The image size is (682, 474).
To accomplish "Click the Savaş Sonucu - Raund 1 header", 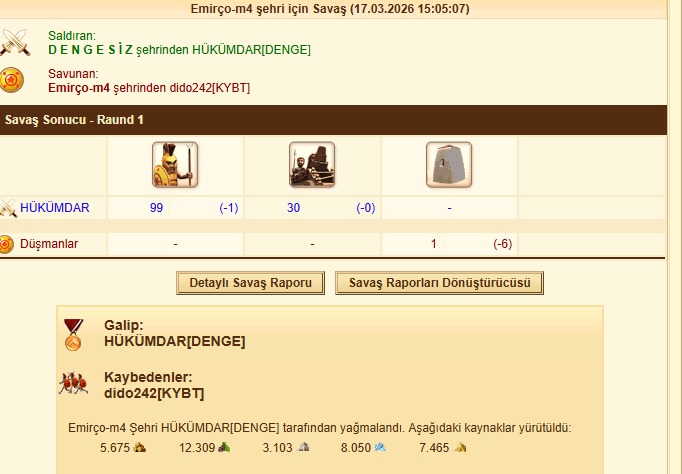I will 74,120.
